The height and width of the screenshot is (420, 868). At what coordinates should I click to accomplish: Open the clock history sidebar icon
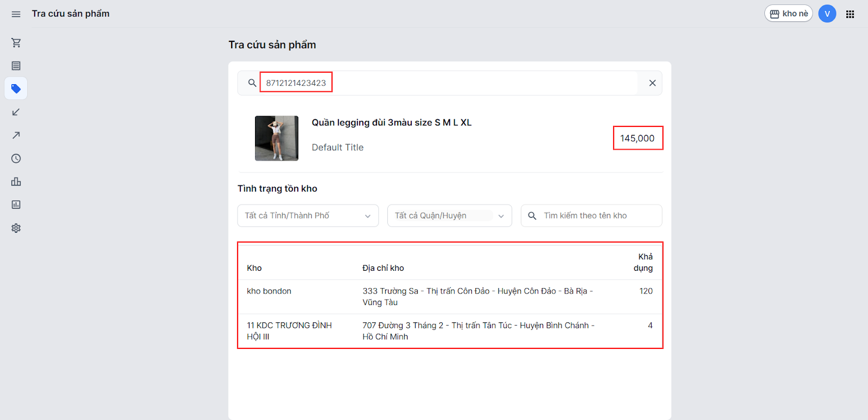[16, 158]
